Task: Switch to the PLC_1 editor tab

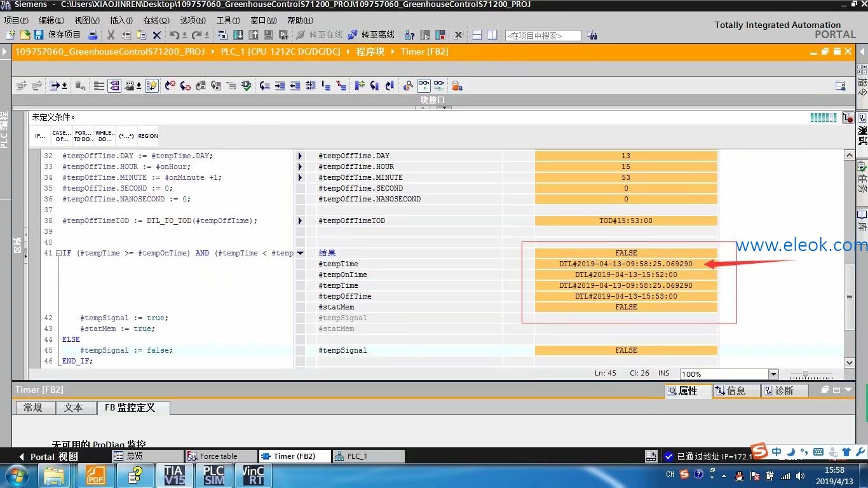Action: [x=369, y=456]
